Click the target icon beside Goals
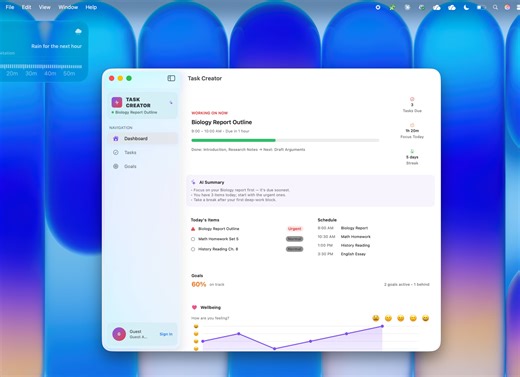 tap(116, 166)
